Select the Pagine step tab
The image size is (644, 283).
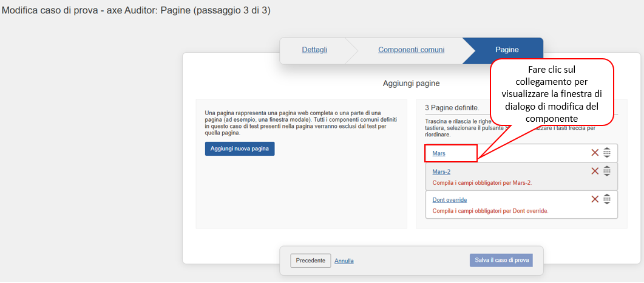click(x=507, y=50)
